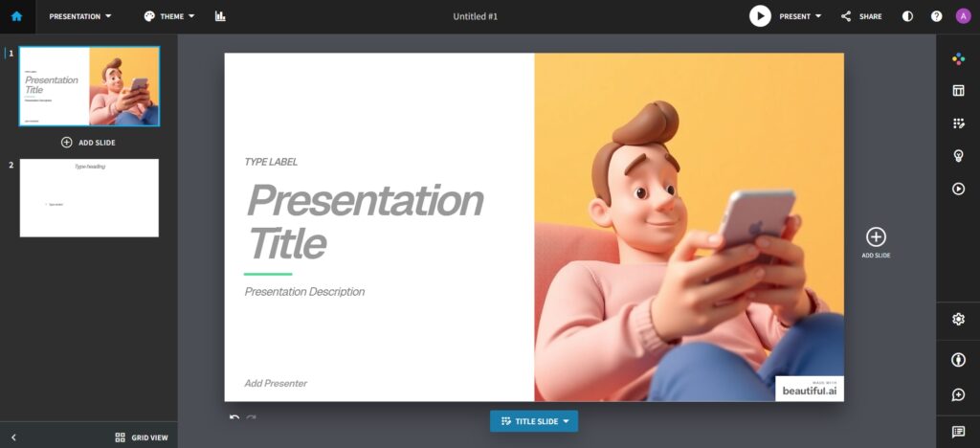Switch to Grid View
Viewport: 980px width, 448px height.
point(142,437)
